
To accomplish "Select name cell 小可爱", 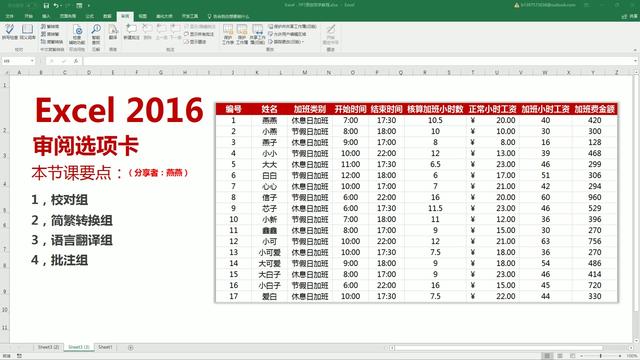I will coord(269,252).
